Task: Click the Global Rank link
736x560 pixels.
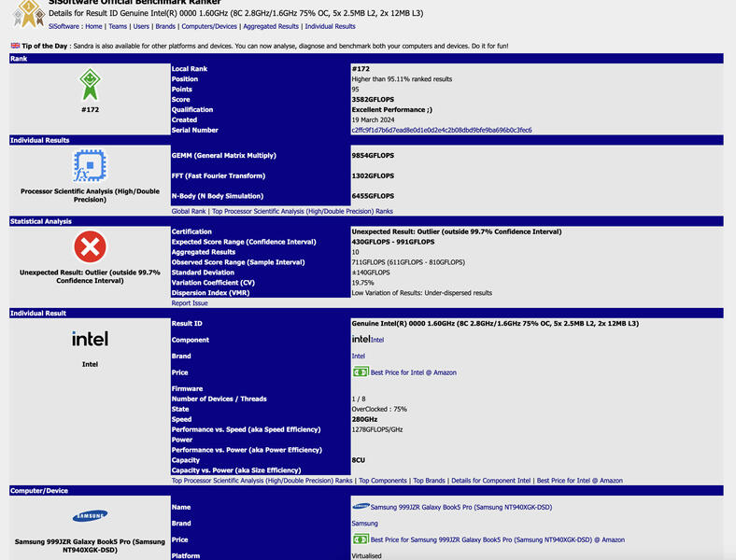Action: [x=189, y=211]
